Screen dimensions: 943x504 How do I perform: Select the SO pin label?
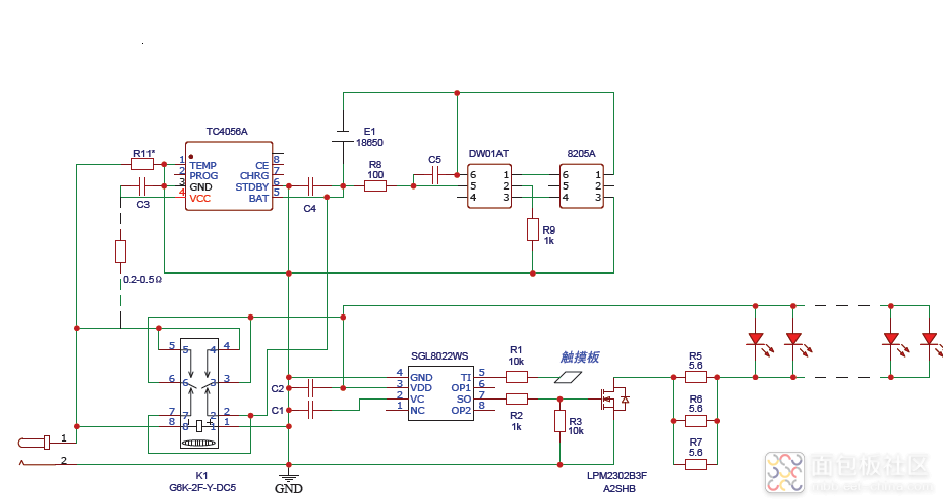tap(464, 399)
